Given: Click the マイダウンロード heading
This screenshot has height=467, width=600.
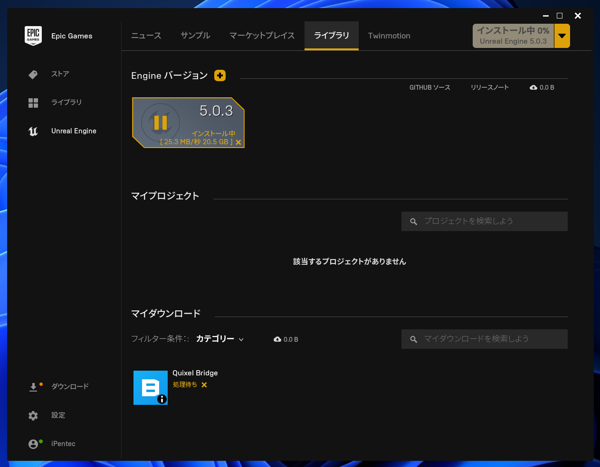Looking at the screenshot, I should click(166, 314).
